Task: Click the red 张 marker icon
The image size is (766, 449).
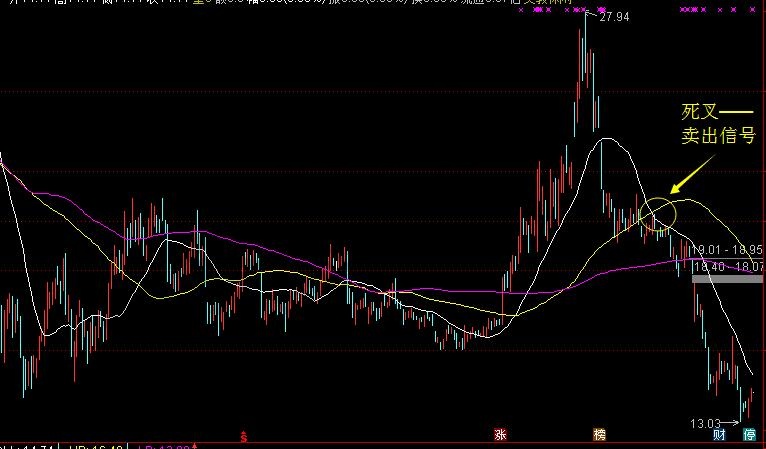Action: pyautogui.click(x=499, y=435)
